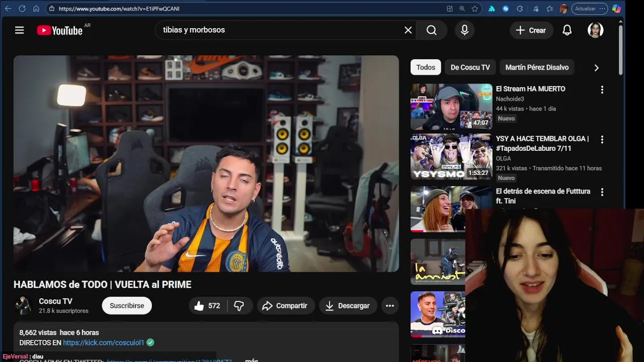Open options for 'YSY A HACE TEMBLAR OLGA'
Image resolution: width=644 pixels, height=362 pixels.
pos(602,139)
